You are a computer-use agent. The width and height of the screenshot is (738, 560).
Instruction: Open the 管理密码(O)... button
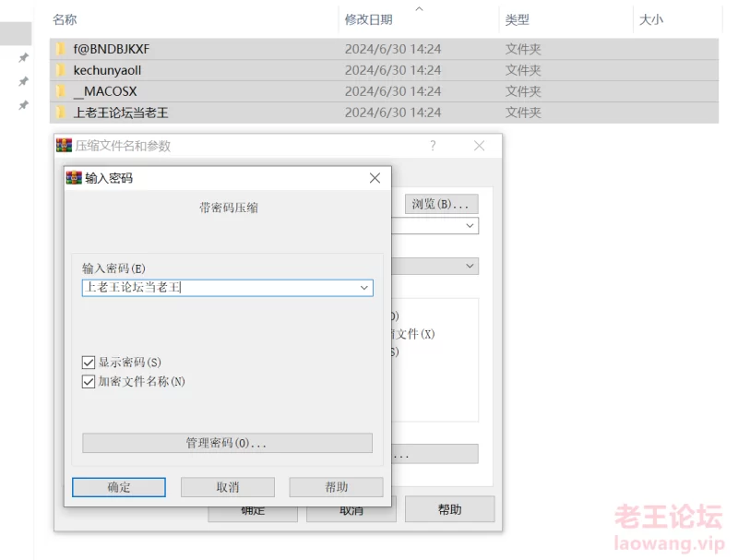(227, 443)
